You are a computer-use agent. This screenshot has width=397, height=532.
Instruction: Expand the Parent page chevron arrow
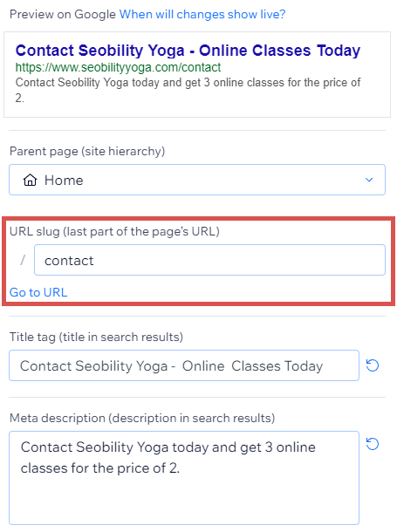(x=369, y=180)
